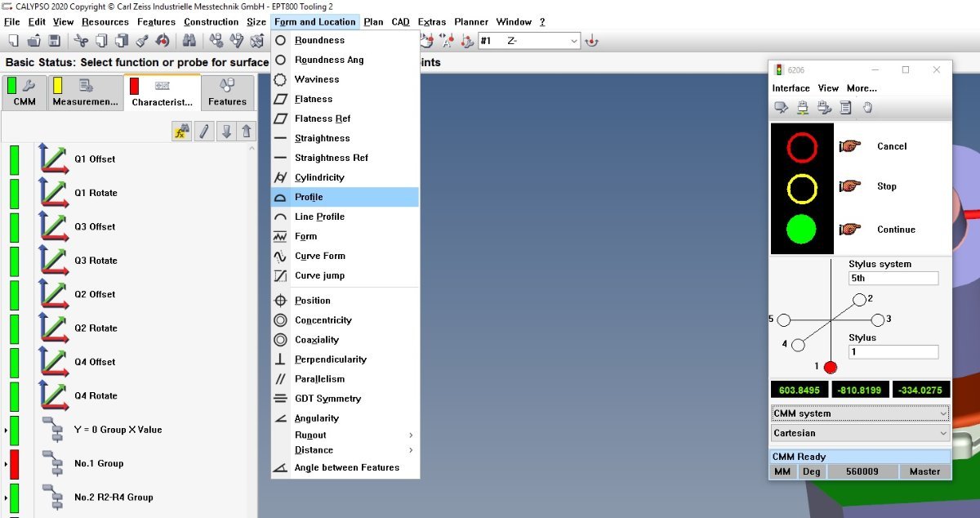Click the red status indicator beside No.1 Group

[13, 464]
